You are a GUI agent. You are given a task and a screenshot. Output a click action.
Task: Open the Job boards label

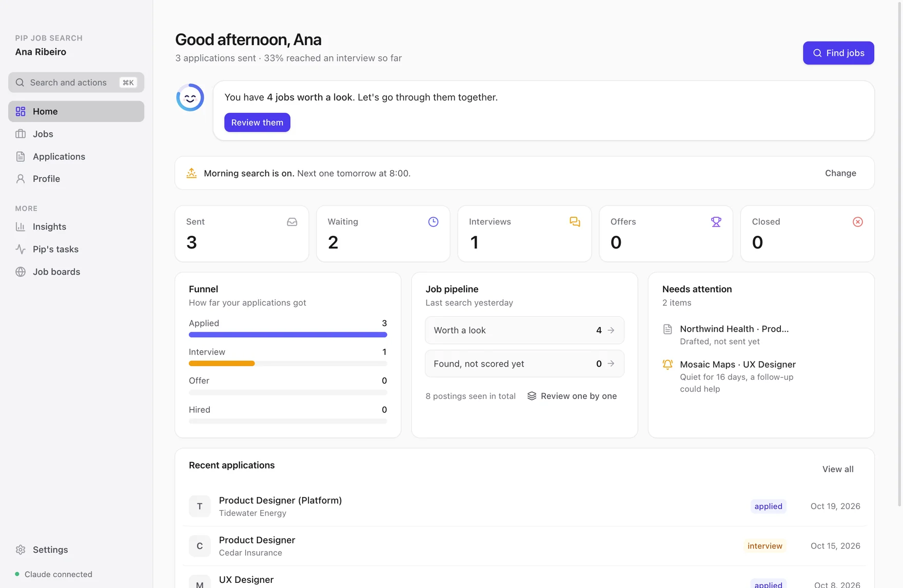(56, 272)
